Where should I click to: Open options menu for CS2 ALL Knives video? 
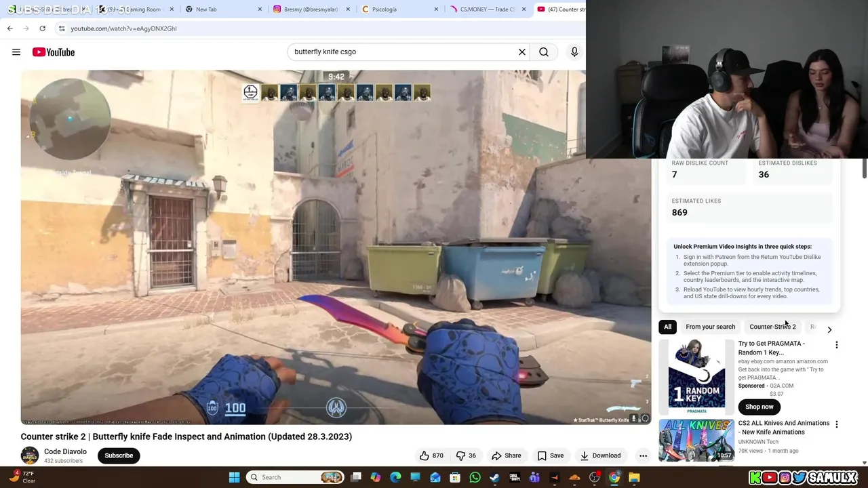(836, 424)
